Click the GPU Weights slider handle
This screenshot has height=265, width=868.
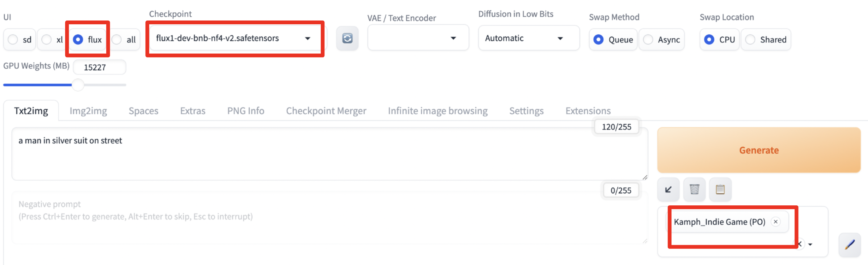pyautogui.click(x=78, y=85)
